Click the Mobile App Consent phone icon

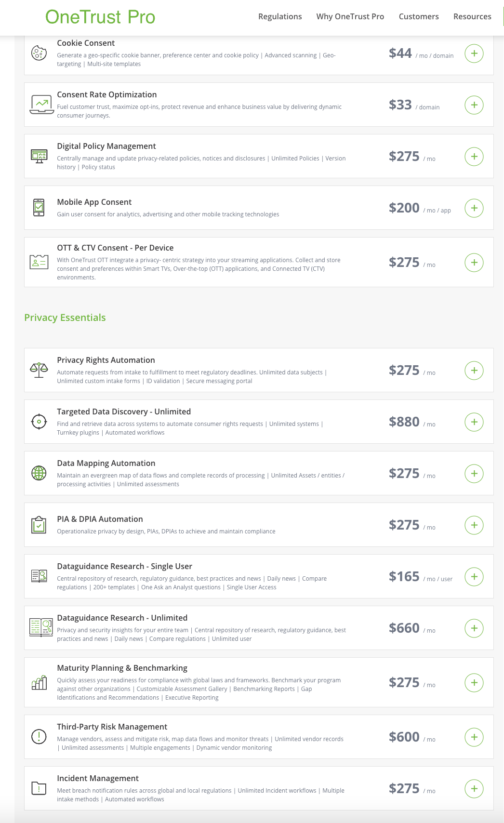tap(39, 207)
